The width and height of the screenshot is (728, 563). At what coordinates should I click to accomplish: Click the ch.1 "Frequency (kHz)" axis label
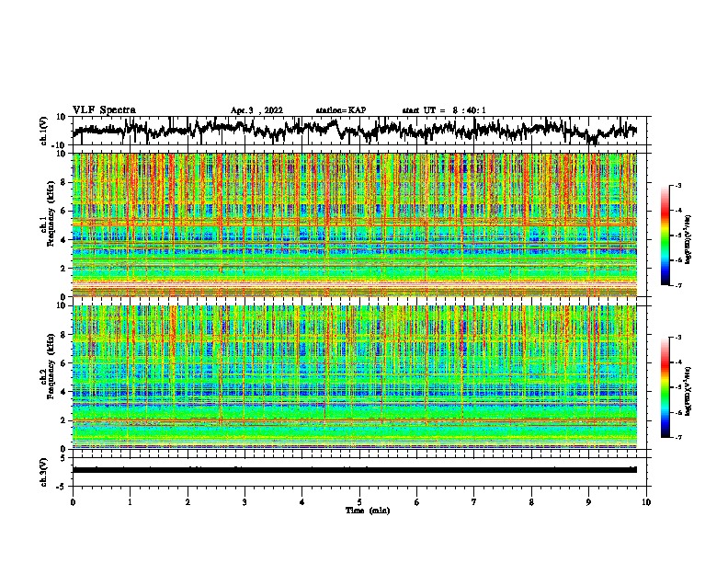coord(51,213)
